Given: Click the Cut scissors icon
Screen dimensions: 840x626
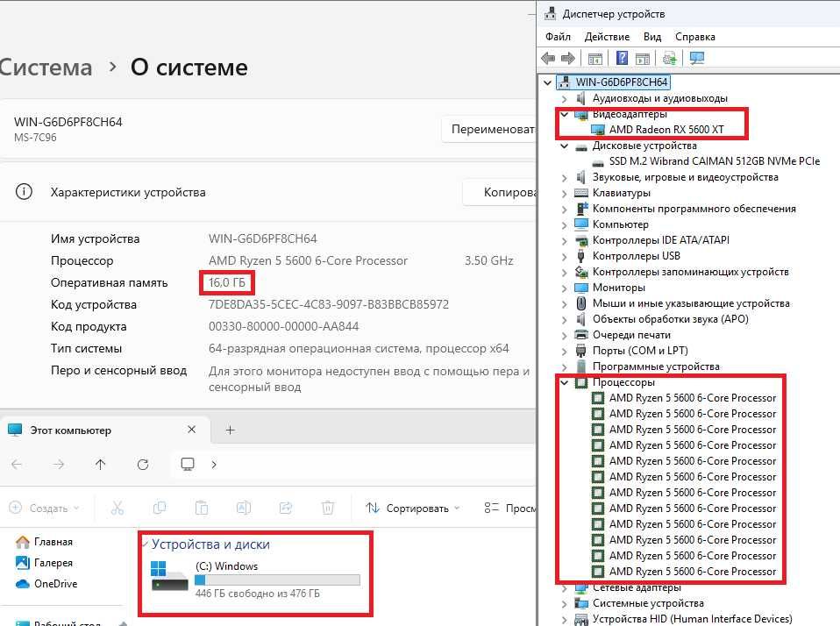Looking at the screenshot, I should [x=117, y=508].
